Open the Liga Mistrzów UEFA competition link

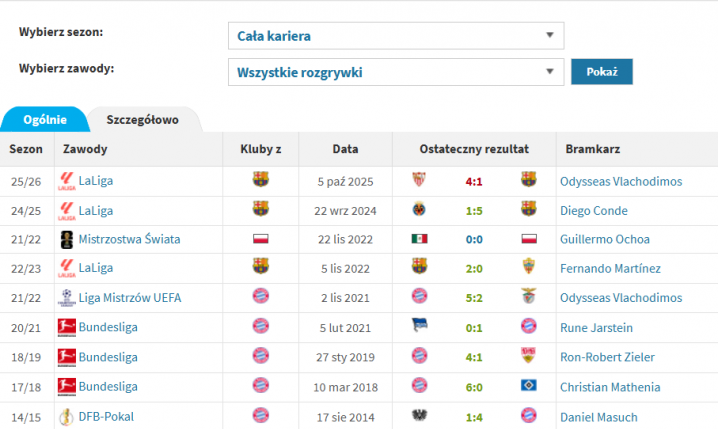click(x=129, y=297)
